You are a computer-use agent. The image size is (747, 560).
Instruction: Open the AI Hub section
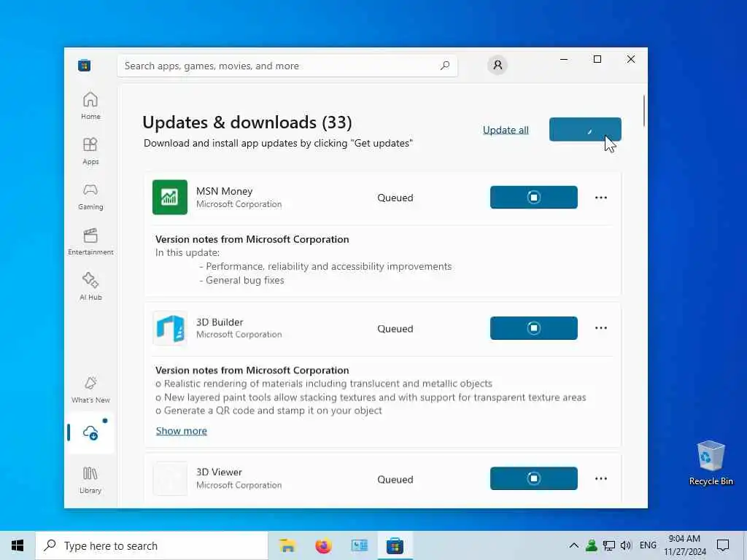click(x=90, y=287)
